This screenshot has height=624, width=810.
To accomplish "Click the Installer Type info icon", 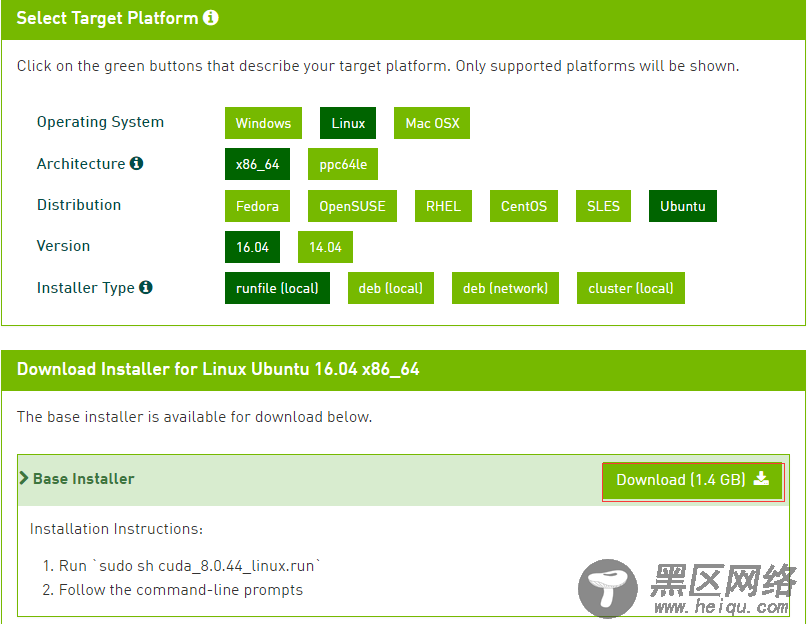I will [x=146, y=287].
